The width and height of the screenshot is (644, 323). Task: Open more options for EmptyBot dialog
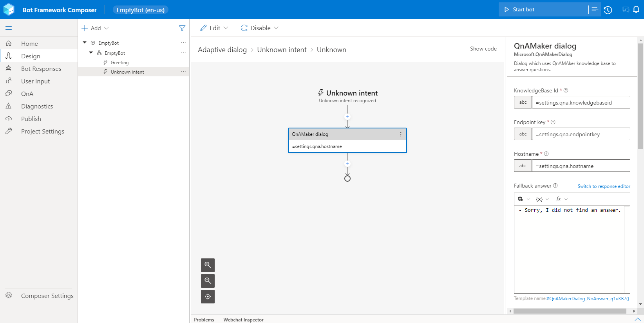(x=183, y=53)
